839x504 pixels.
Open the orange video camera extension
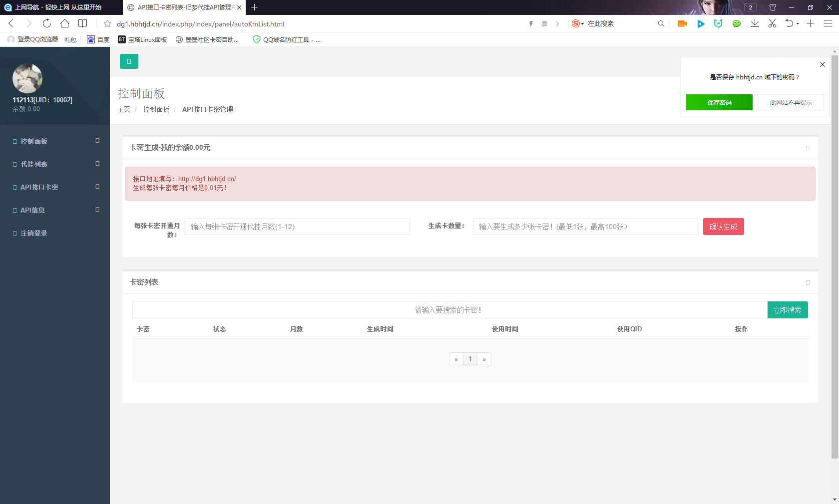pos(682,23)
